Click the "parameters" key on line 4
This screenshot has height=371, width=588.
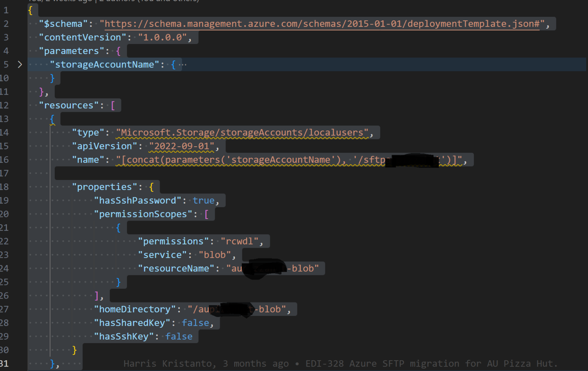pyautogui.click(x=72, y=51)
